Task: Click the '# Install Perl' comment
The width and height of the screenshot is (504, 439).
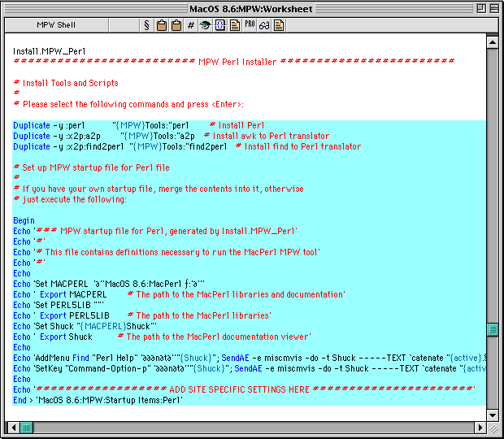Action: point(237,125)
